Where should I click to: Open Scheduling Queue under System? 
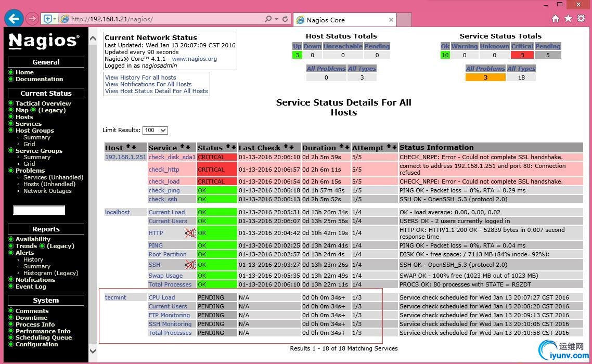[43, 337]
